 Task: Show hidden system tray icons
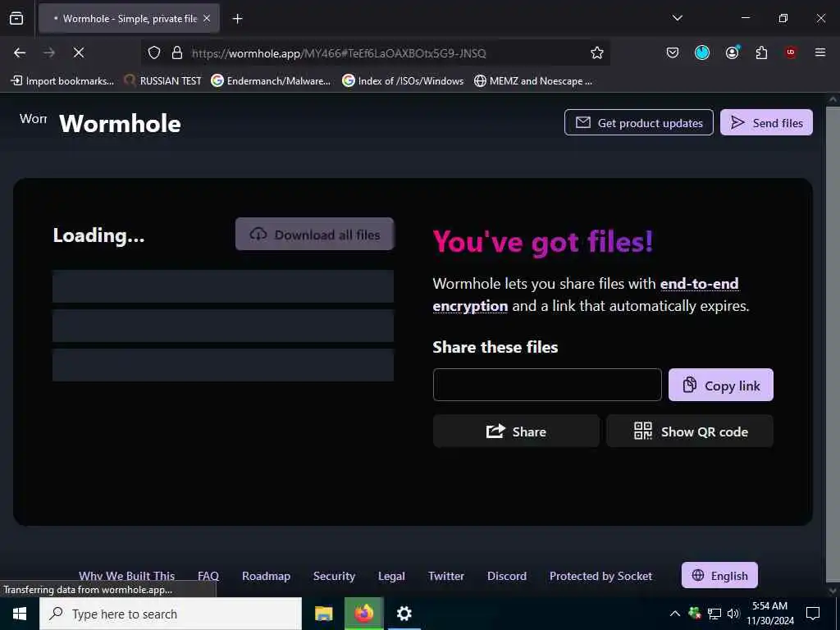pos(675,614)
